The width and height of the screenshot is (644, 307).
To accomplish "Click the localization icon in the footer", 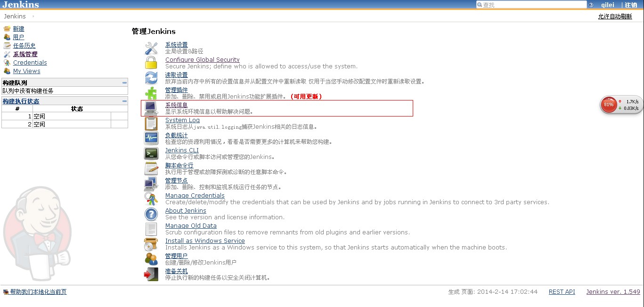I will [x=6, y=292].
